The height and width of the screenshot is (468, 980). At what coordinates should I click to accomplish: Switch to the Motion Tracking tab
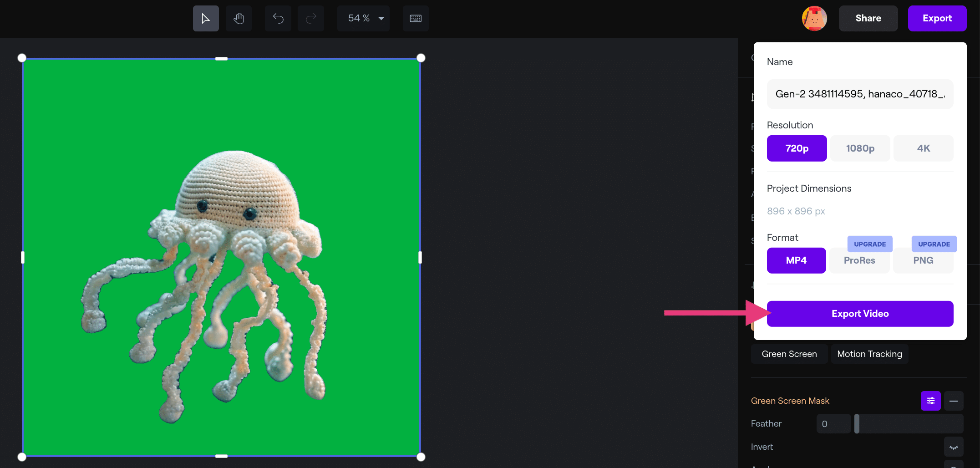869,354
